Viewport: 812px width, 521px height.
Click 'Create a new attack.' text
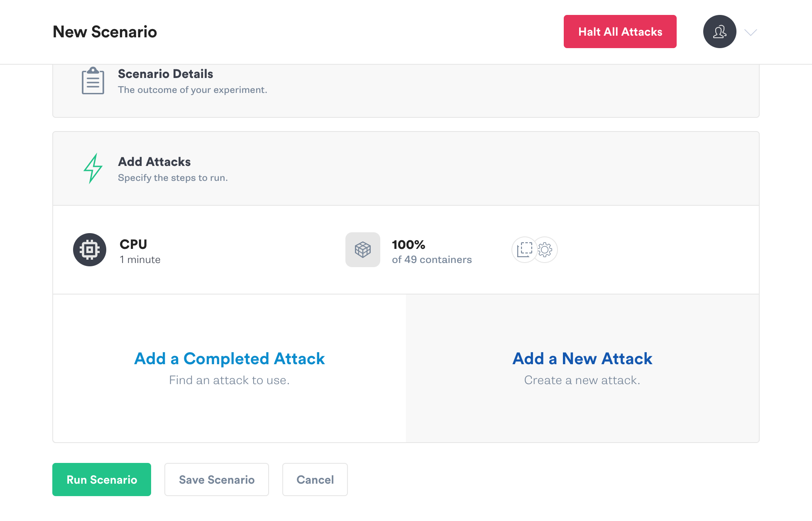click(x=582, y=380)
